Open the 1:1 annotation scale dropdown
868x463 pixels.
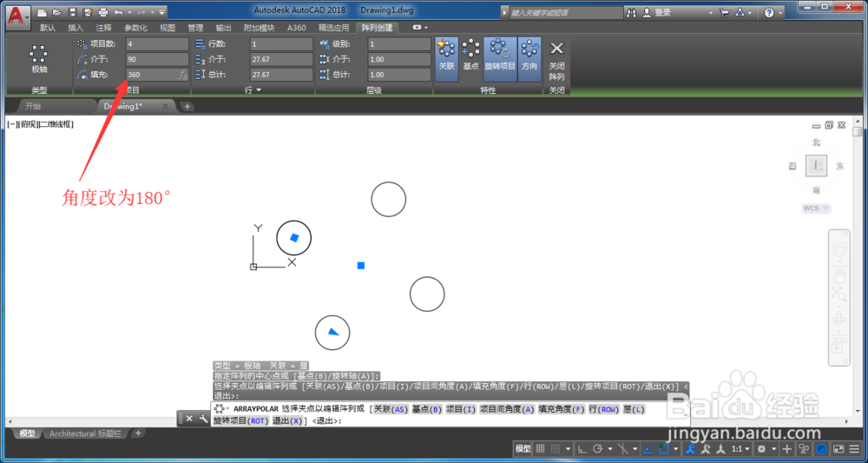click(740, 448)
